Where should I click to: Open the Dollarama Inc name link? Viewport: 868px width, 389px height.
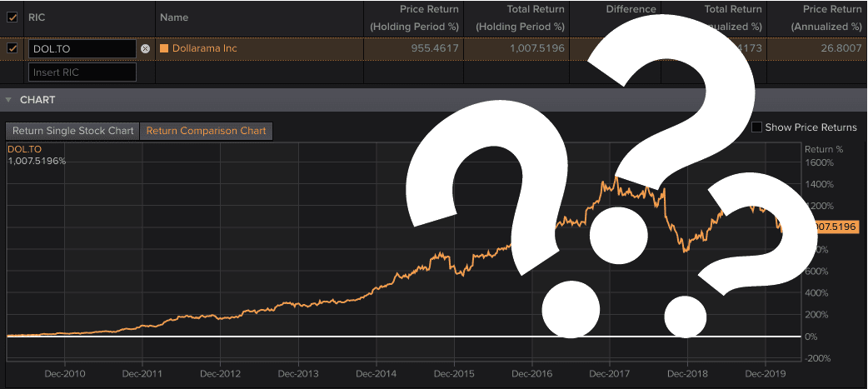pyautogui.click(x=205, y=48)
